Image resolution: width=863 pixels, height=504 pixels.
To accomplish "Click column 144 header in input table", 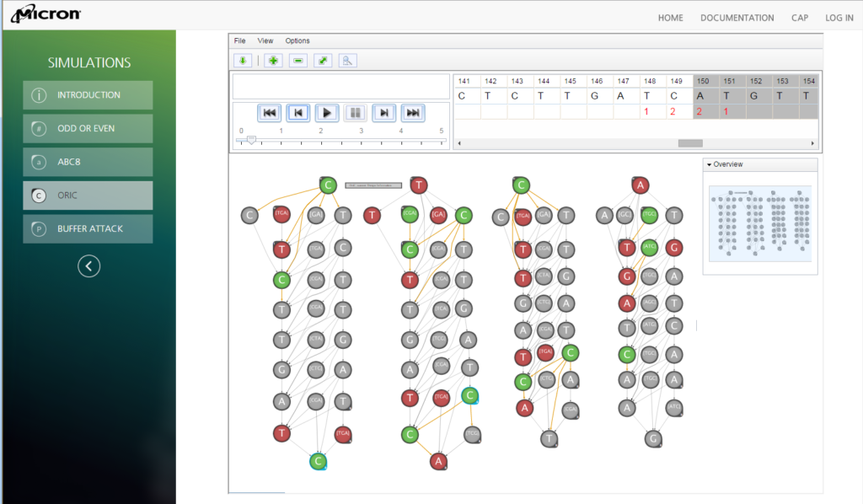I will pos(544,81).
